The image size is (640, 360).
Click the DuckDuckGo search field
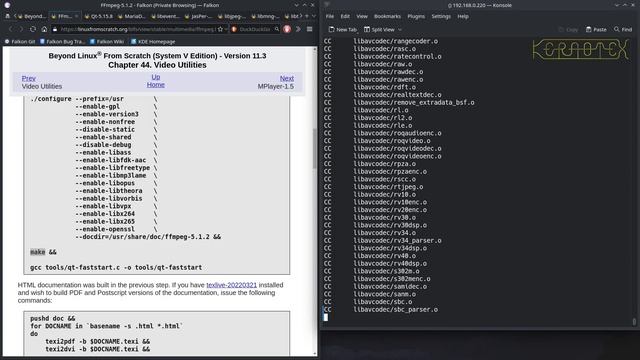pyautogui.click(x=256, y=29)
